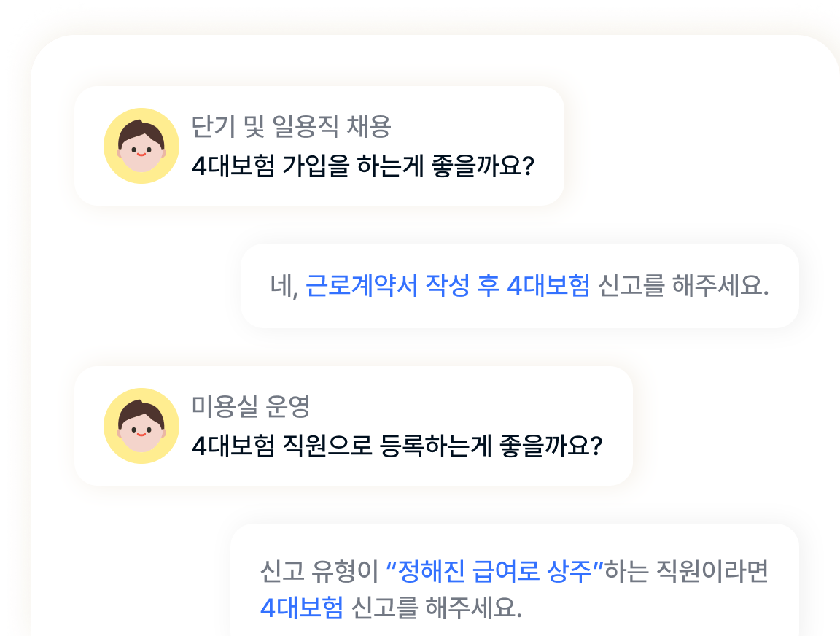Open the blue text 근로계약서 작성 후 4대보험
Screen dimensions: 840x636
[448, 285]
